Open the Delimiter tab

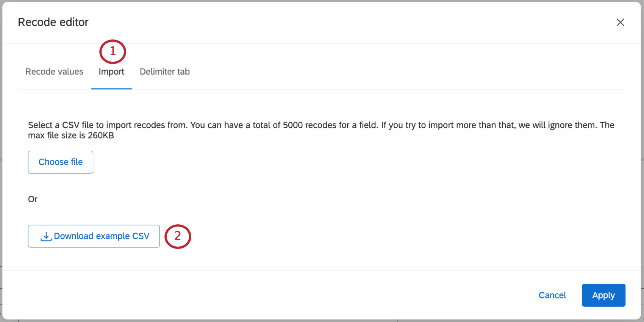(164, 72)
